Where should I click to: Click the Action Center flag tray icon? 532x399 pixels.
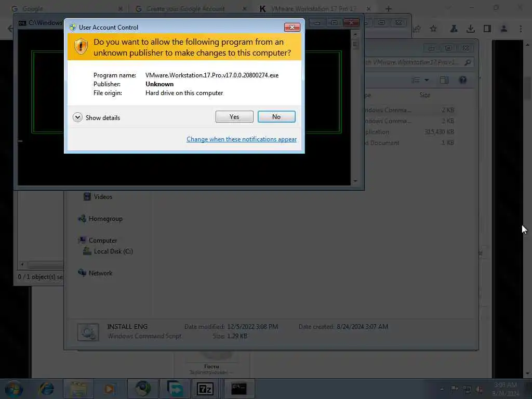click(454, 389)
